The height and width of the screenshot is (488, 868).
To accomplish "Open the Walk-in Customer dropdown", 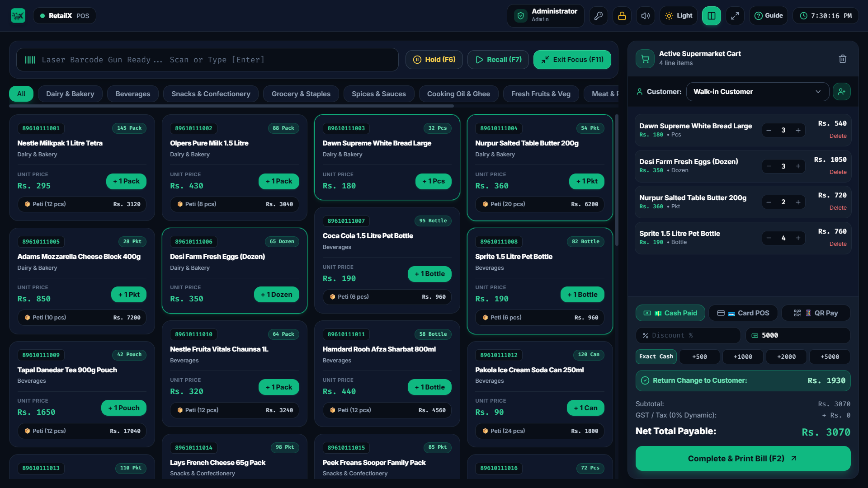I will [x=758, y=92].
